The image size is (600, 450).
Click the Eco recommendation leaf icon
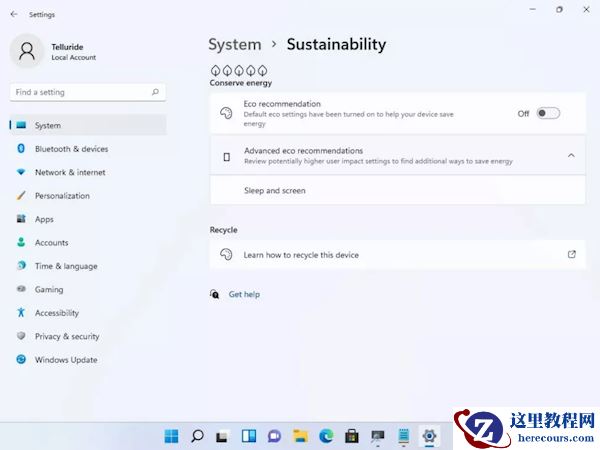226,113
